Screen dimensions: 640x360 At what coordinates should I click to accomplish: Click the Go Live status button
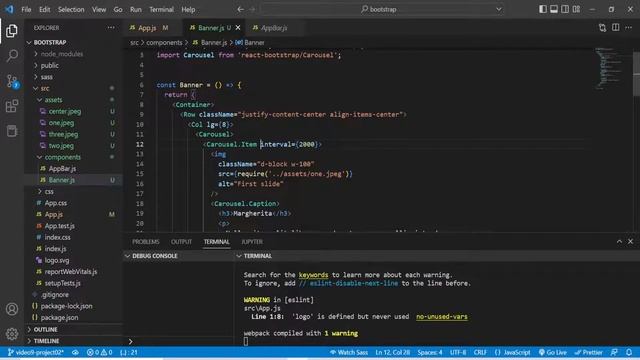click(553, 352)
